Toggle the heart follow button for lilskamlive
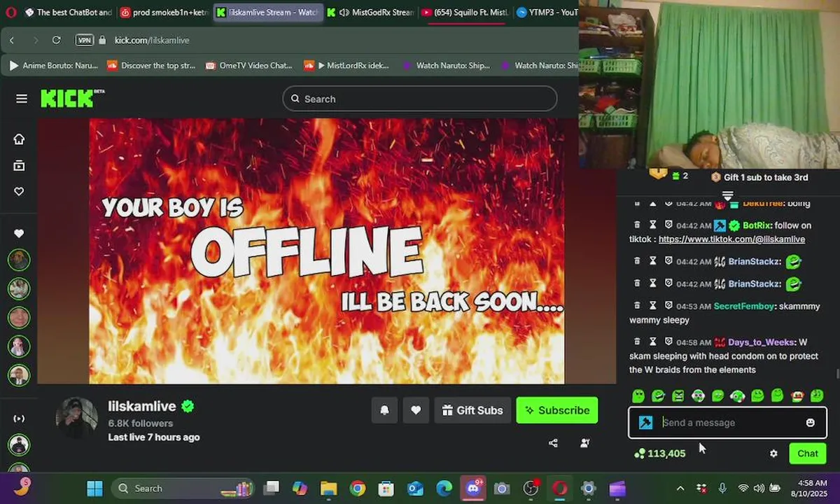840x504 pixels. (416, 410)
